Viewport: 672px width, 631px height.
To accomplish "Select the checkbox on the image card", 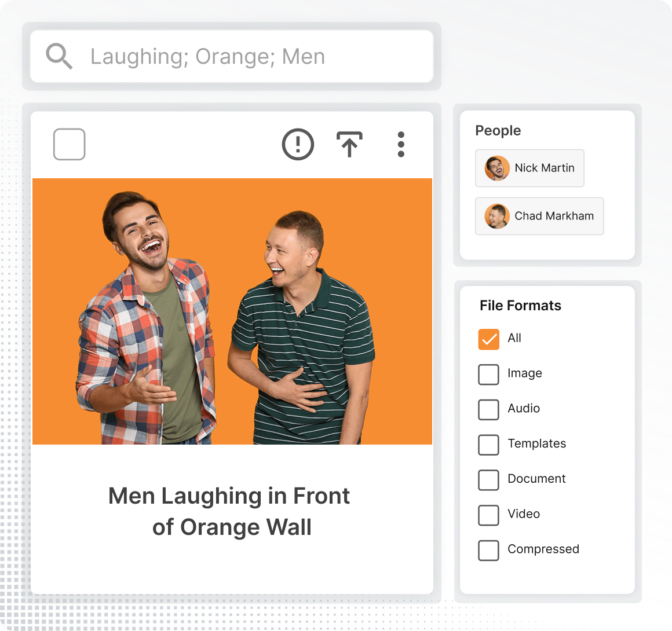I will tap(69, 144).
